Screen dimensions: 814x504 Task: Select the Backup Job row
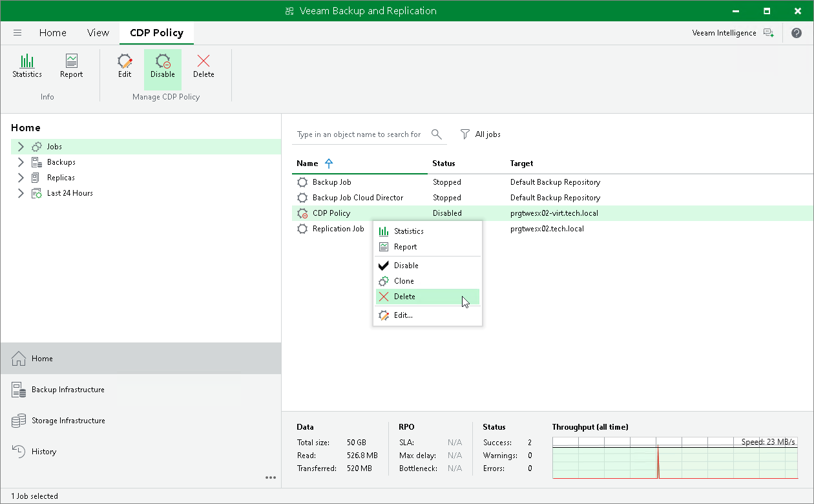pos(552,182)
